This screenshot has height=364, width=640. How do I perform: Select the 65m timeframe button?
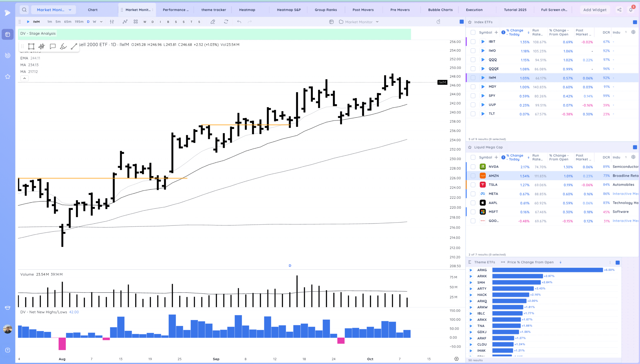67,22
